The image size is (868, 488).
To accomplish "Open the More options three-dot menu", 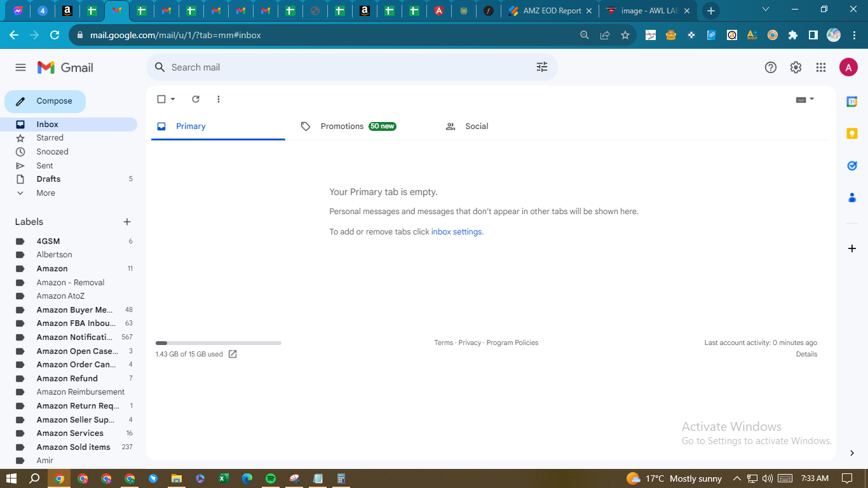I will coord(219,99).
